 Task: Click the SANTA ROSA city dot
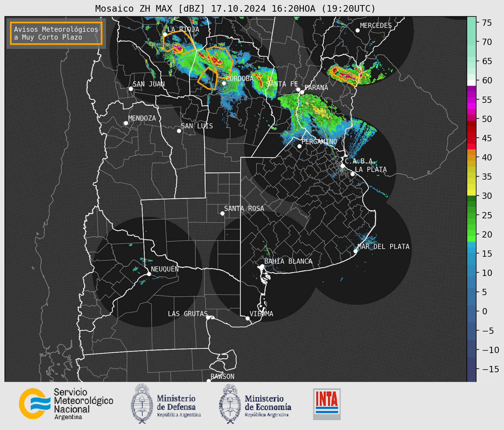pyautogui.click(x=222, y=213)
